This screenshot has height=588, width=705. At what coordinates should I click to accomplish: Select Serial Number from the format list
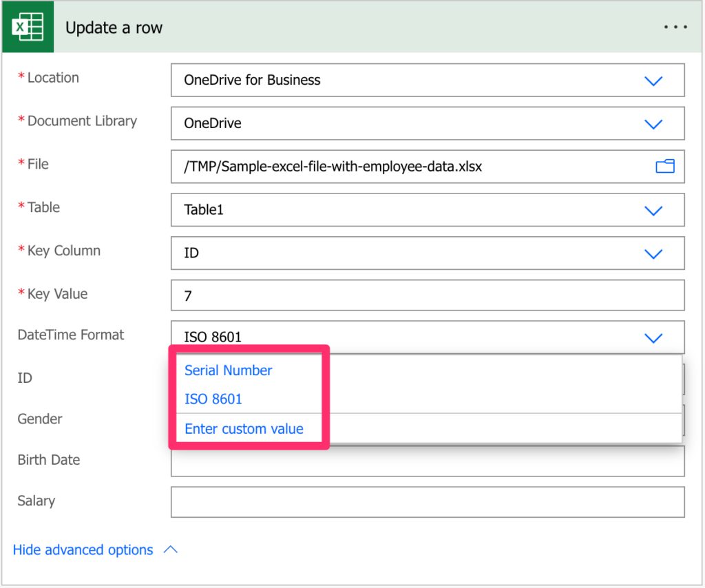coord(228,370)
